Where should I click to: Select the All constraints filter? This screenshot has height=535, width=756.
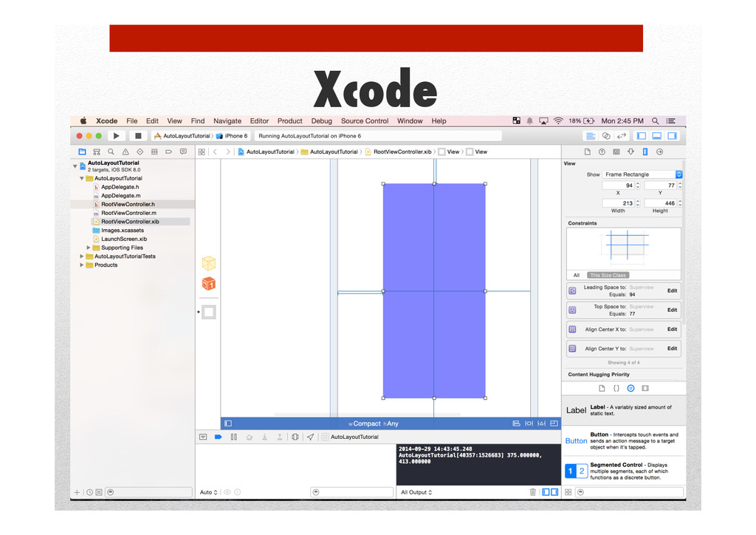576,275
